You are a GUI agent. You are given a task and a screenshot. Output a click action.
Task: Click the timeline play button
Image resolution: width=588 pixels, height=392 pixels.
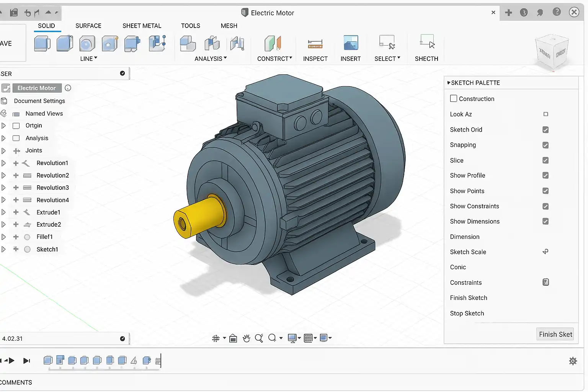point(11,361)
